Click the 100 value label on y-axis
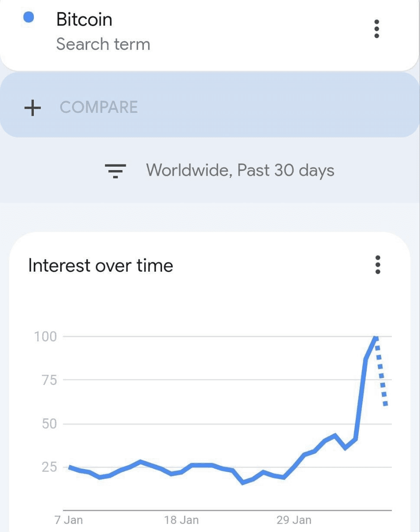Viewport: 420px width, 532px height. pos(46,336)
